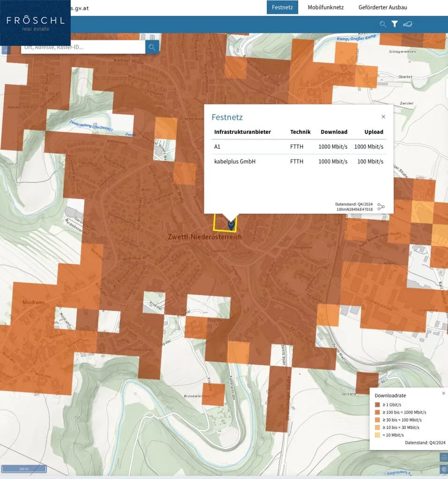Close the Festnetz info popup
Screen dimensions: 448x479
383,116
